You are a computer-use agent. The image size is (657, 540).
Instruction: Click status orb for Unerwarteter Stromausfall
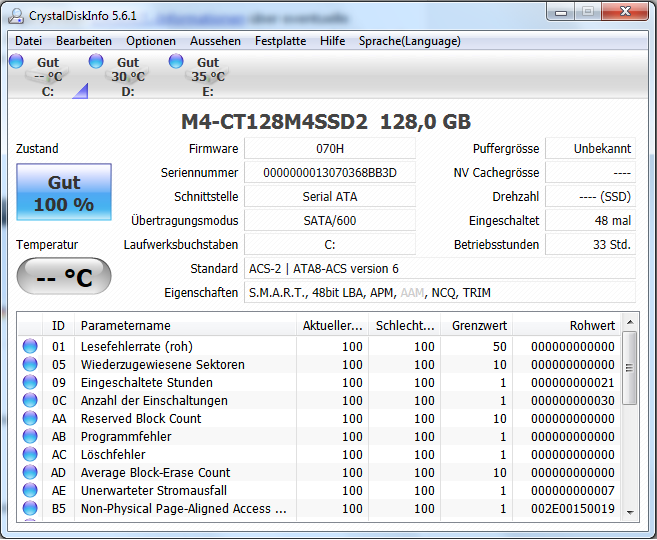[30, 490]
